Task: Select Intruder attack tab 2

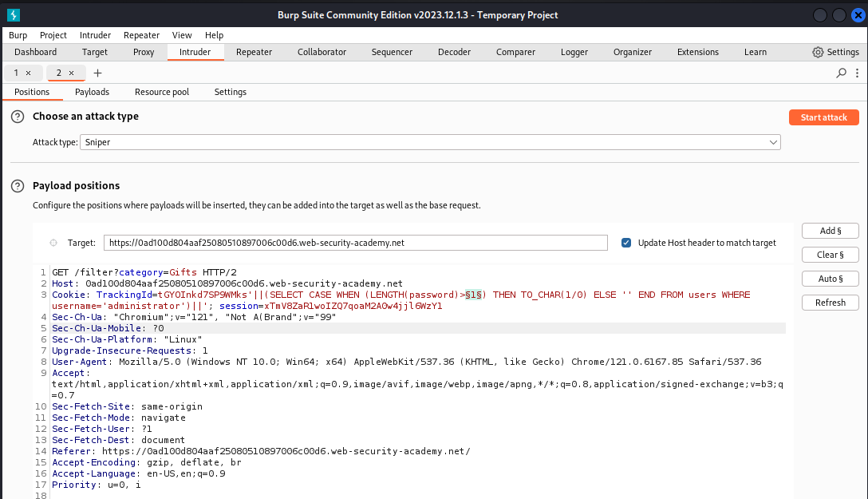Action: tap(59, 73)
